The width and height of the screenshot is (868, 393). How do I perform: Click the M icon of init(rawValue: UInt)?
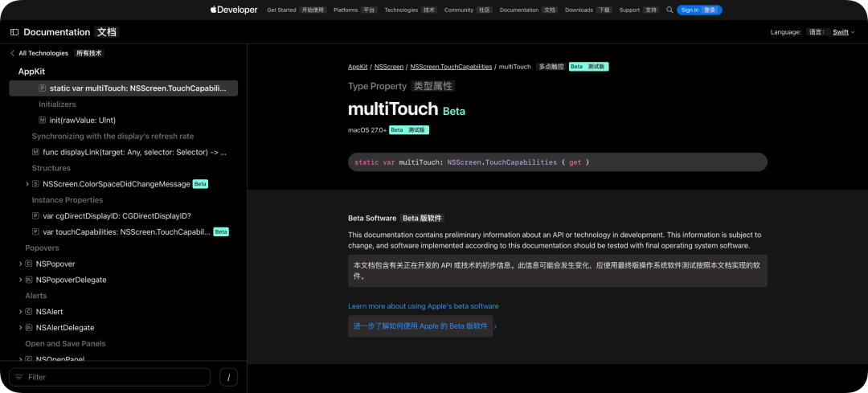click(42, 120)
